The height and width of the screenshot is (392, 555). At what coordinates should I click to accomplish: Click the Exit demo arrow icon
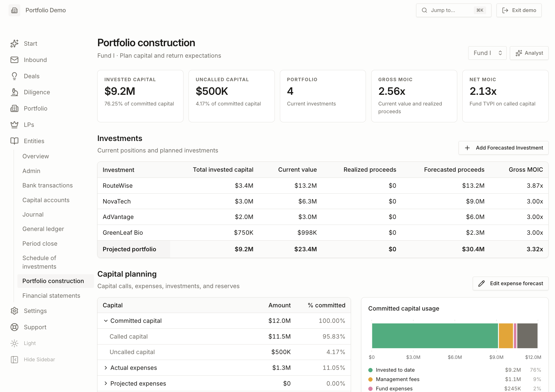pyautogui.click(x=505, y=10)
